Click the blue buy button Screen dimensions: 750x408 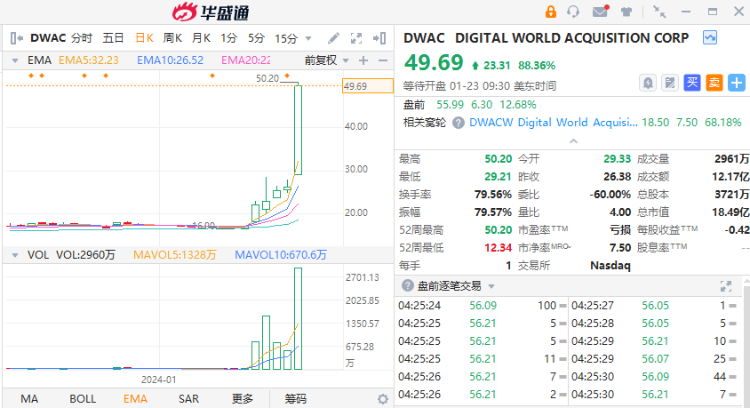click(x=692, y=83)
